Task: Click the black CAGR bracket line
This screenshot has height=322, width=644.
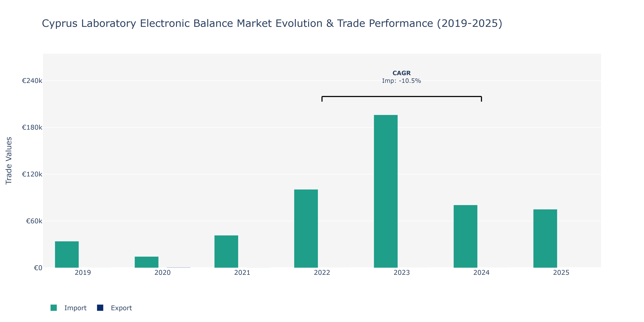Action: [402, 96]
